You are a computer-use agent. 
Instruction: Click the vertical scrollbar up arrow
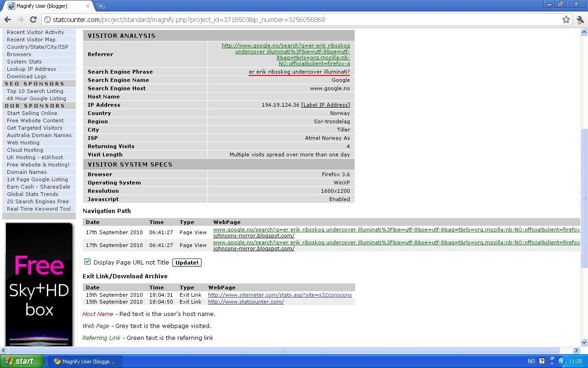[584, 32]
